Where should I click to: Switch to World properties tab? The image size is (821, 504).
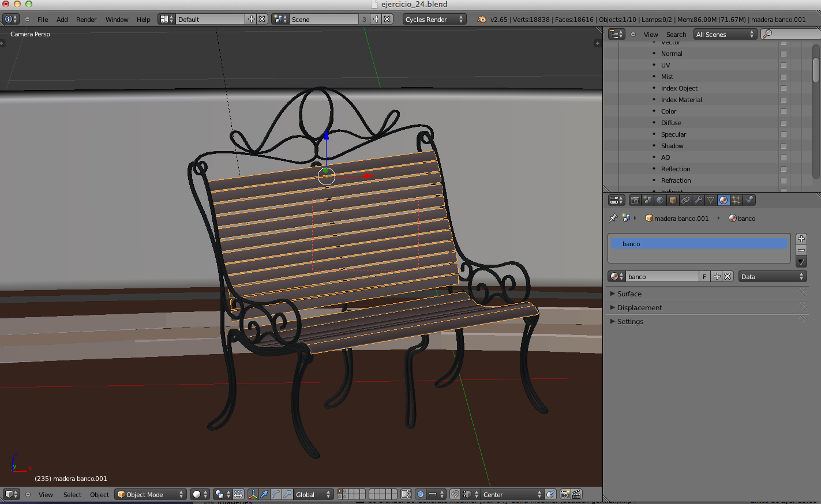point(660,200)
